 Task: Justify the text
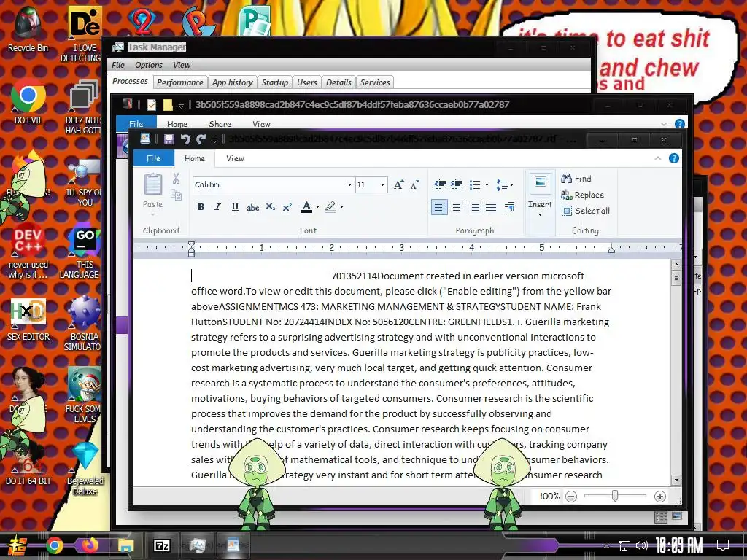491,207
